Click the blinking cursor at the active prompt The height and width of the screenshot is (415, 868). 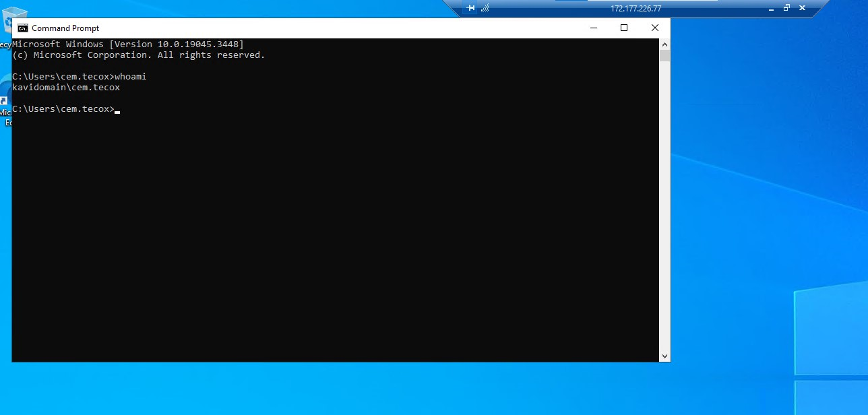(118, 111)
